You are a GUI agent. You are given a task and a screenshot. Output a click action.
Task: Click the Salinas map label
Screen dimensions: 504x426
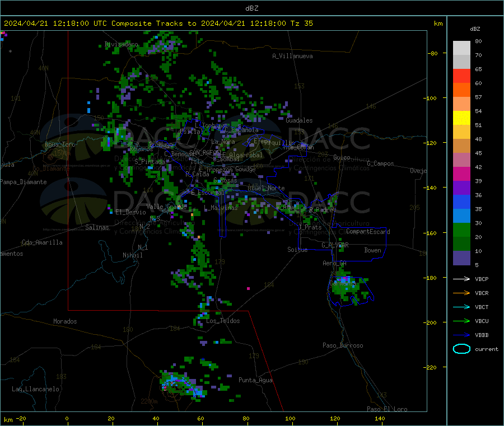point(97,227)
